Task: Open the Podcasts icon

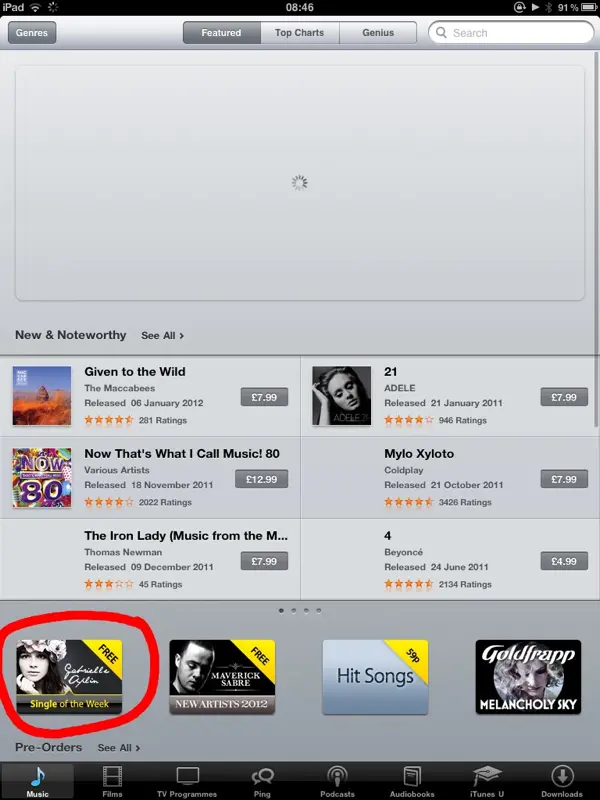Action: pos(337,777)
